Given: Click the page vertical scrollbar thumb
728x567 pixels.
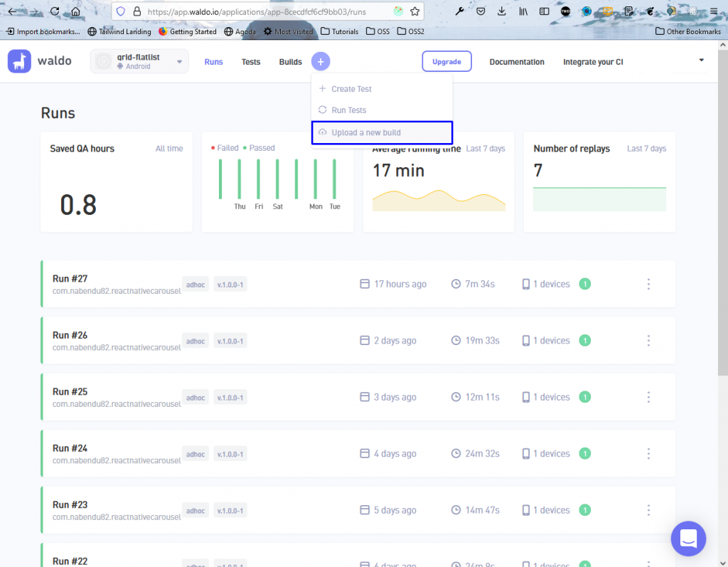Looking at the screenshot, I should [x=722, y=211].
